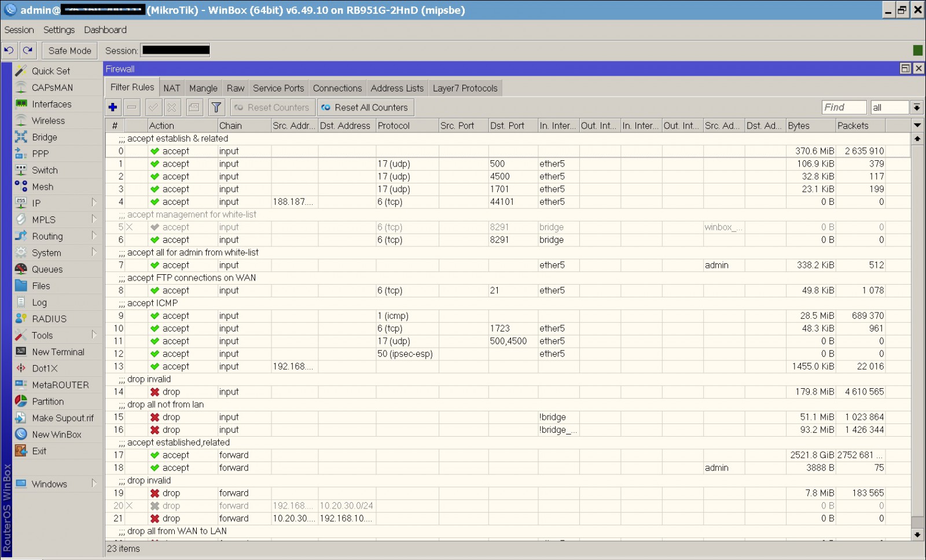Switch to Raw tab

pyautogui.click(x=236, y=88)
